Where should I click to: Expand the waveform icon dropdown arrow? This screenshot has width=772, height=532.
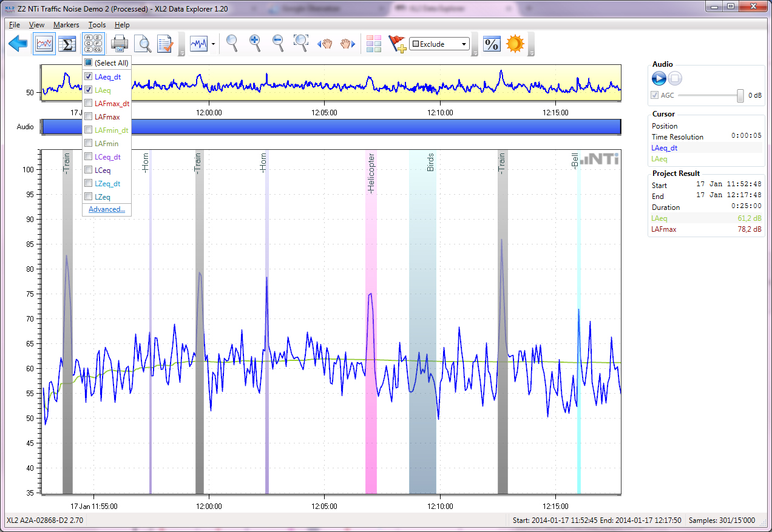pyautogui.click(x=214, y=44)
